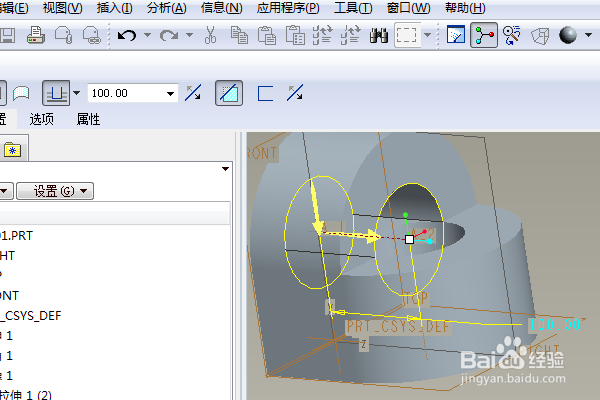This screenshot has width=600, height=400.
Task: Open the 应用程序(P) menu
Action: [288, 8]
